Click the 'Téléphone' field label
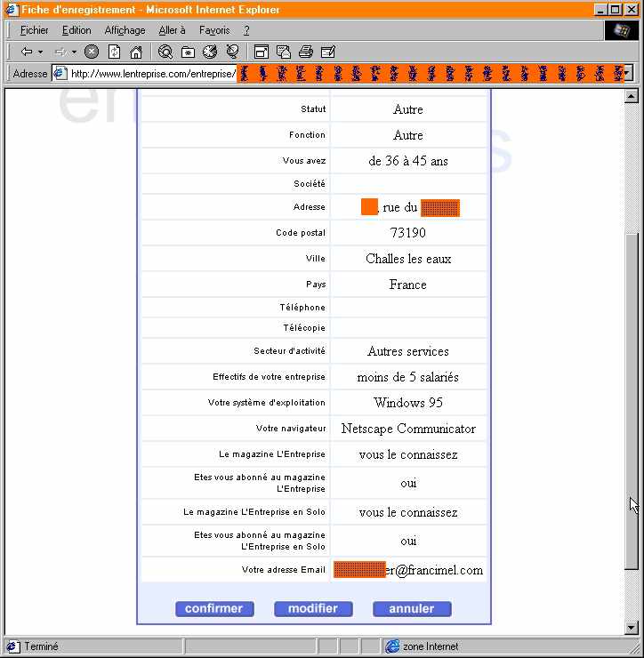Screen dimensions: 644x658 tap(302, 307)
